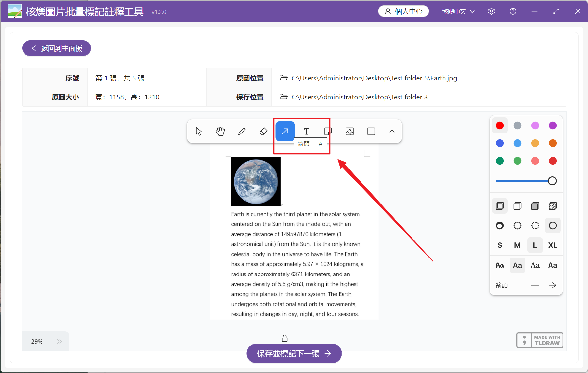Toggle the lock icon below canvas
Screen dimensions: 588x373
[285, 338]
